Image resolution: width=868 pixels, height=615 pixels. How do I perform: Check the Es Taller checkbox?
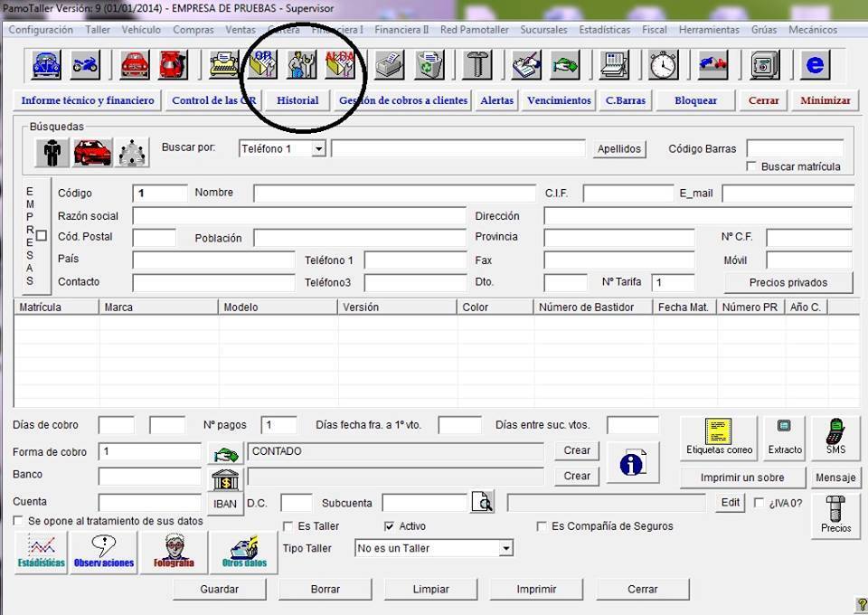pyautogui.click(x=288, y=525)
